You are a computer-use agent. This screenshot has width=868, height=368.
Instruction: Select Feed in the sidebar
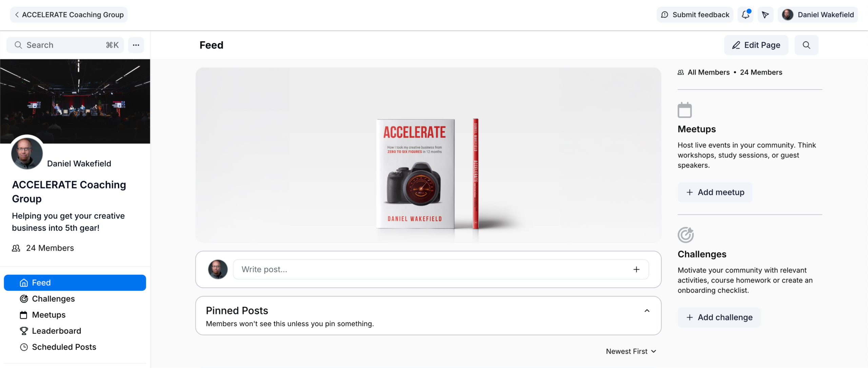pyautogui.click(x=75, y=283)
